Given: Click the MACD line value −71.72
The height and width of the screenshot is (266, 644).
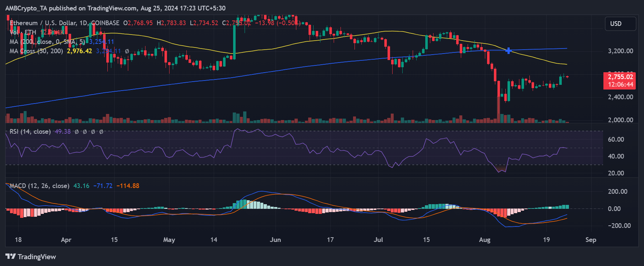Looking at the screenshot, I should click(103, 186).
